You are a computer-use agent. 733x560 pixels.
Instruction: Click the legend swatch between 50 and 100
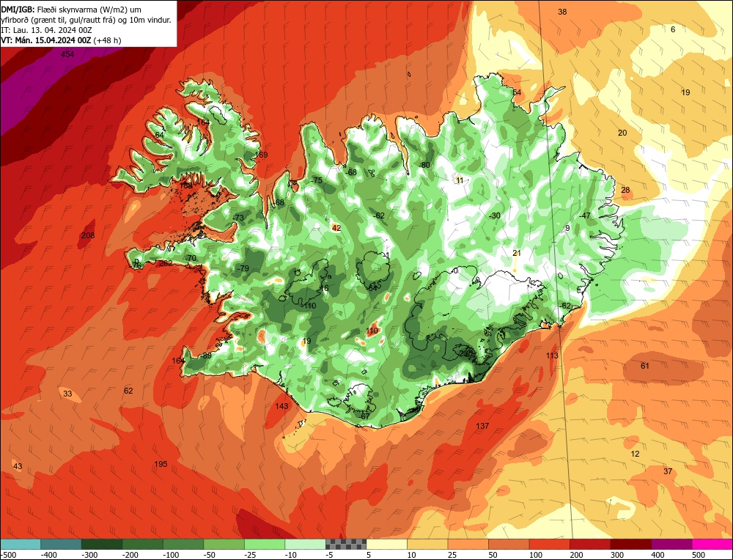coord(509,544)
